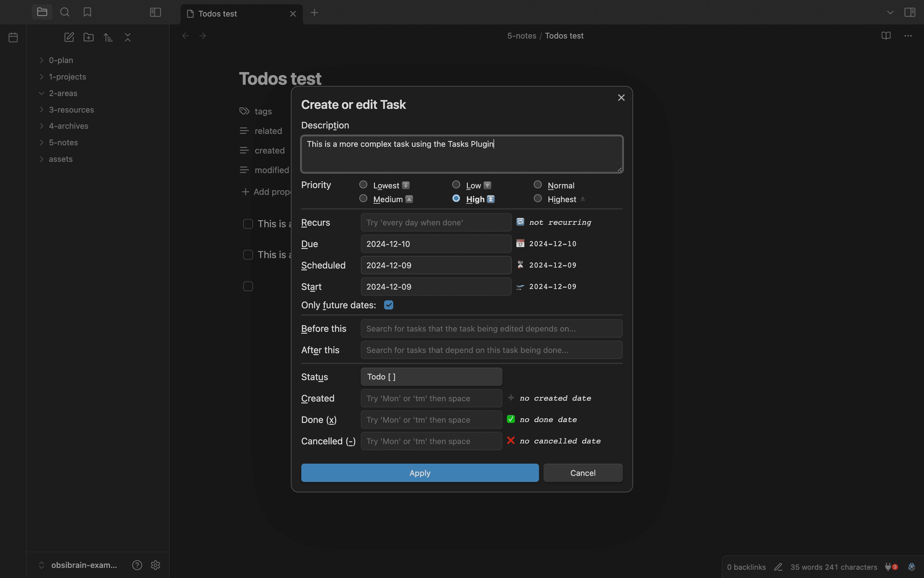Create a new note with the pencil icon

coord(69,37)
